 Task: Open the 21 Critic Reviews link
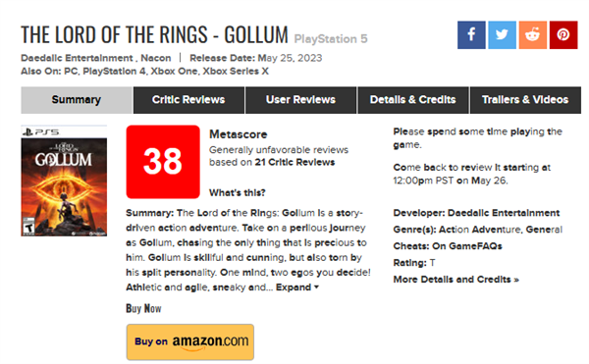click(x=294, y=162)
